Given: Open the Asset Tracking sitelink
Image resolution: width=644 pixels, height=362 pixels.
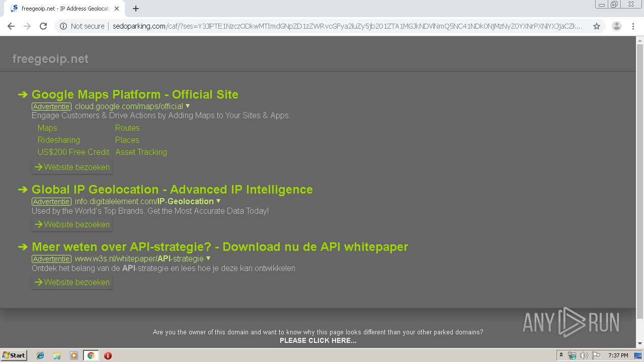Looking at the screenshot, I should tap(141, 152).
